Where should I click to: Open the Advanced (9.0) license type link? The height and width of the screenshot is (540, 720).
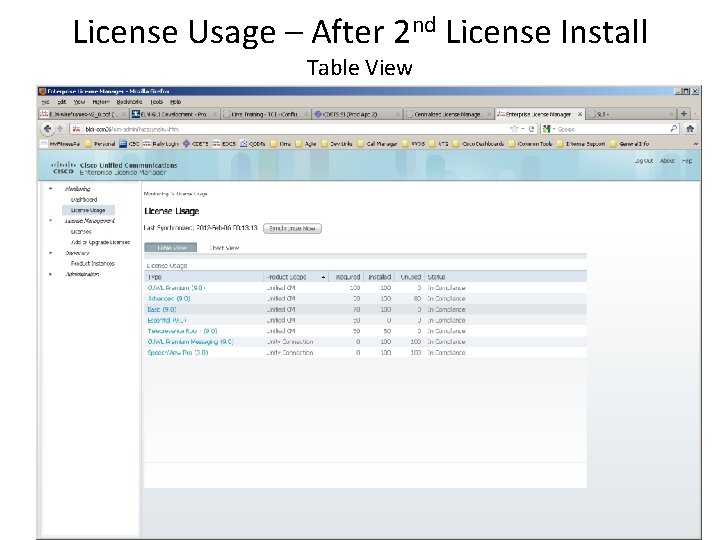[169, 298]
